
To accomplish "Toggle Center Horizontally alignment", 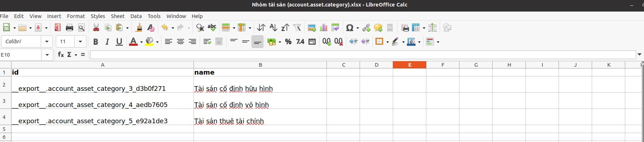I will pyautogui.click(x=181, y=42).
